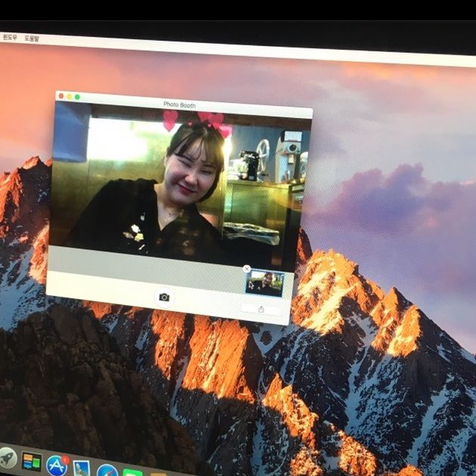Screen dimensions: 476x476
Task: Zoom Photo Booth window with the green button
Action: 77,97
